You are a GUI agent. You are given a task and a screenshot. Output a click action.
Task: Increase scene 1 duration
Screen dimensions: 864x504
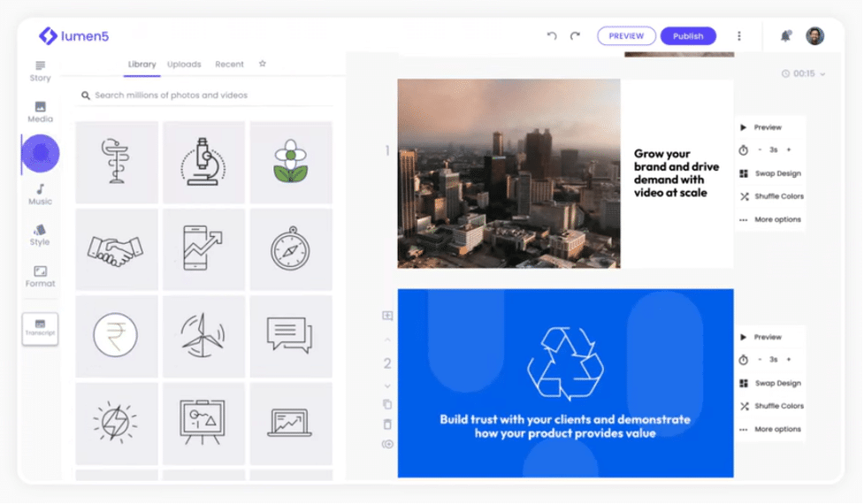tap(789, 149)
